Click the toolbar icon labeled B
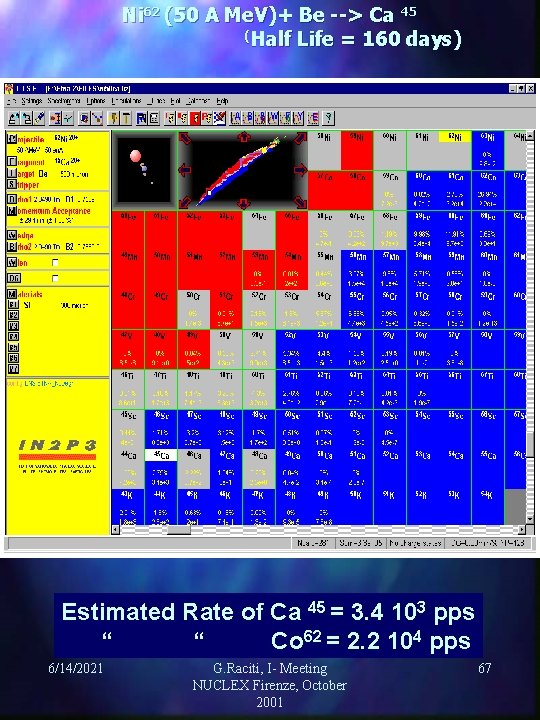The image size is (540, 720). (249, 118)
